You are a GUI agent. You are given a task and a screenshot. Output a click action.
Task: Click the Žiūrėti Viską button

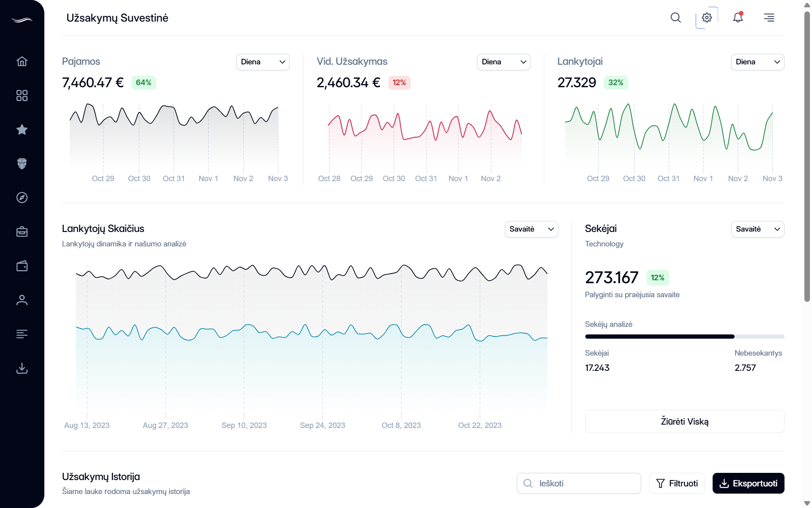684,421
